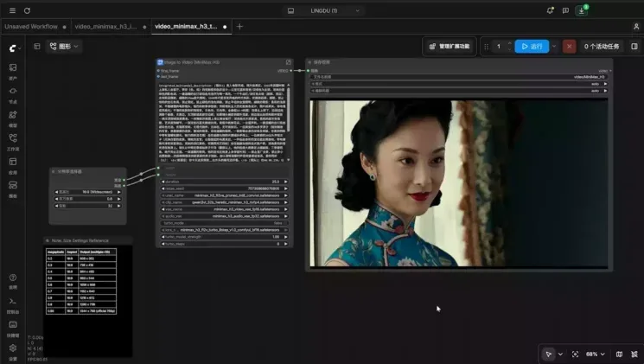Screen dimensions: 644x364
Task: Click the generated video preview thumbnail
Action: click(x=459, y=183)
